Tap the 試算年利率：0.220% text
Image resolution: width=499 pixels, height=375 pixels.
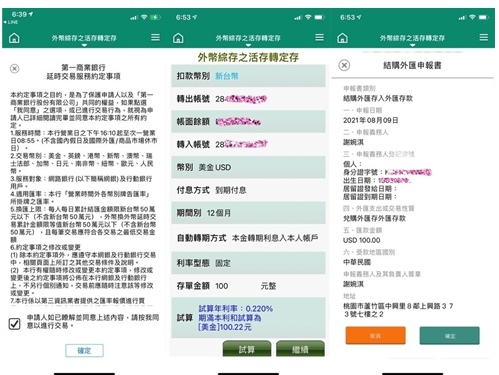coord(236,309)
